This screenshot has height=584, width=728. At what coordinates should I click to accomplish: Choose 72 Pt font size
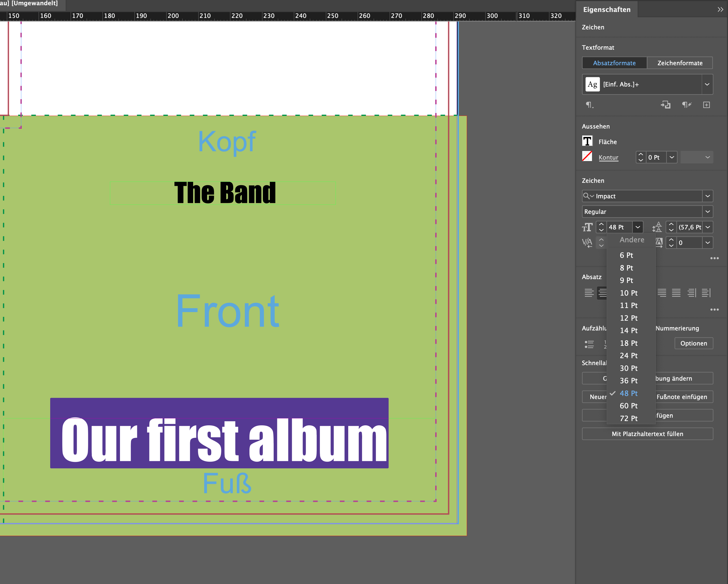pos(628,418)
